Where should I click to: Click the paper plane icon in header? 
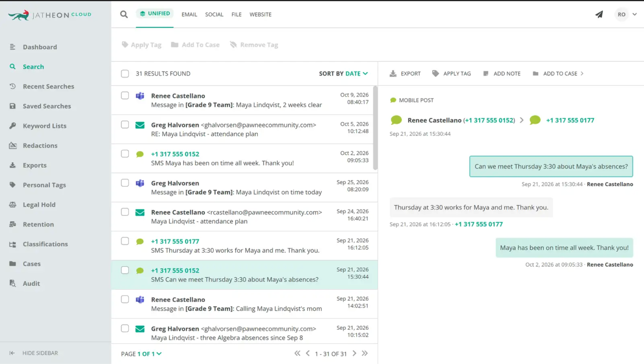pyautogui.click(x=599, y=14)
